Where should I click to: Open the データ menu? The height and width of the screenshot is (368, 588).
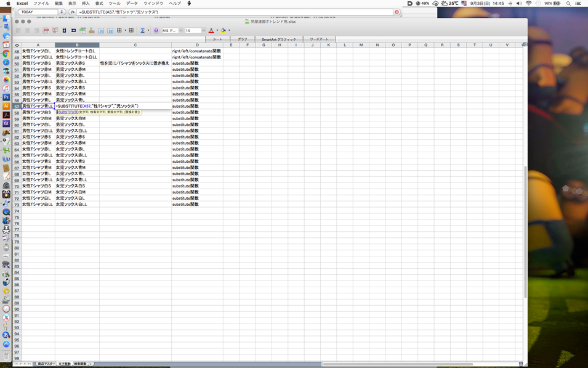(132, 3)
